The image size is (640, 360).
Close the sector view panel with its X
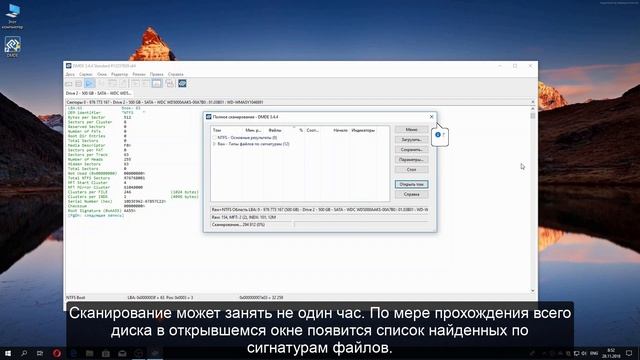pyautogui.click(x=533, y=102)
